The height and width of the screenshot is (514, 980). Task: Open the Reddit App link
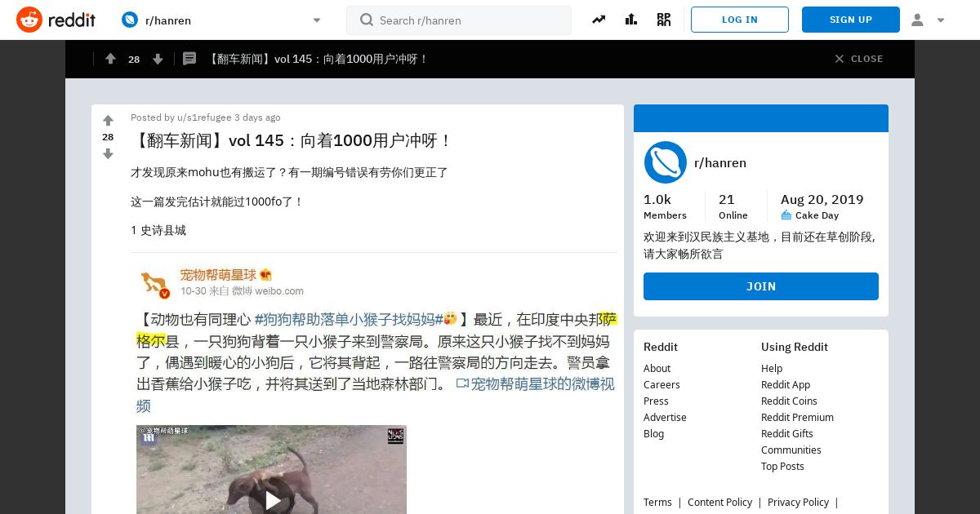[x=786, y=385]
